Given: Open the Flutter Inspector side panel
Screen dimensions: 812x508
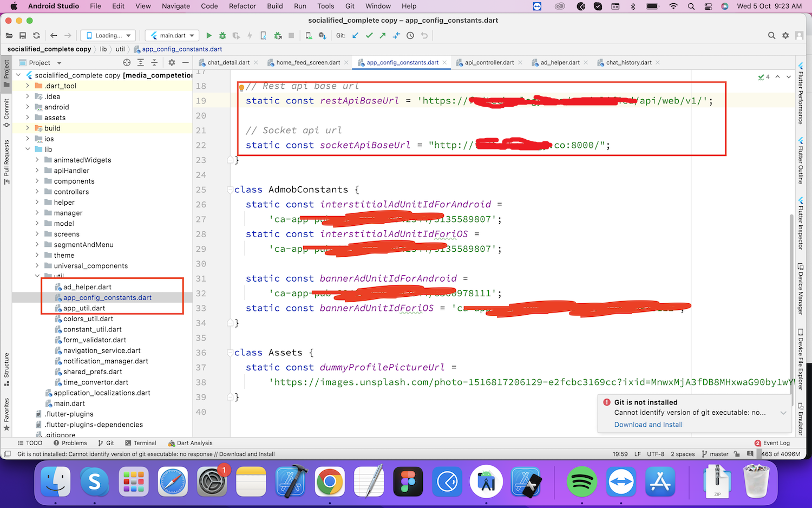Looking at the screenshot, I should (x=800, y=224).
